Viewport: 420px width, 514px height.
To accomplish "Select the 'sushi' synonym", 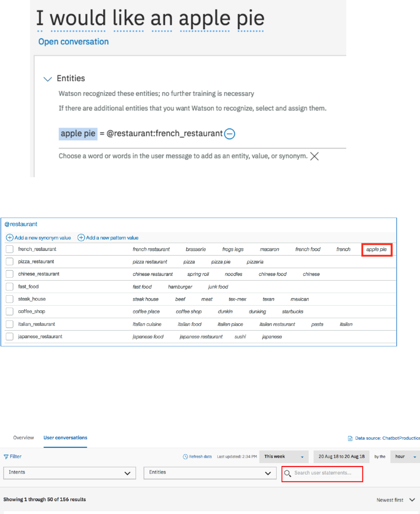I will click(x=240, y=337).
